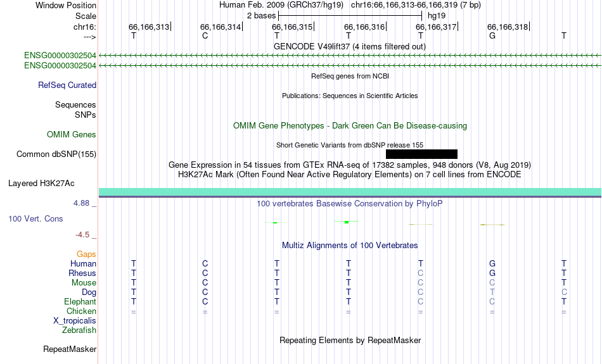Click the Dog species row label
This screenshot has width=602, height=364.
pos(89,292)
